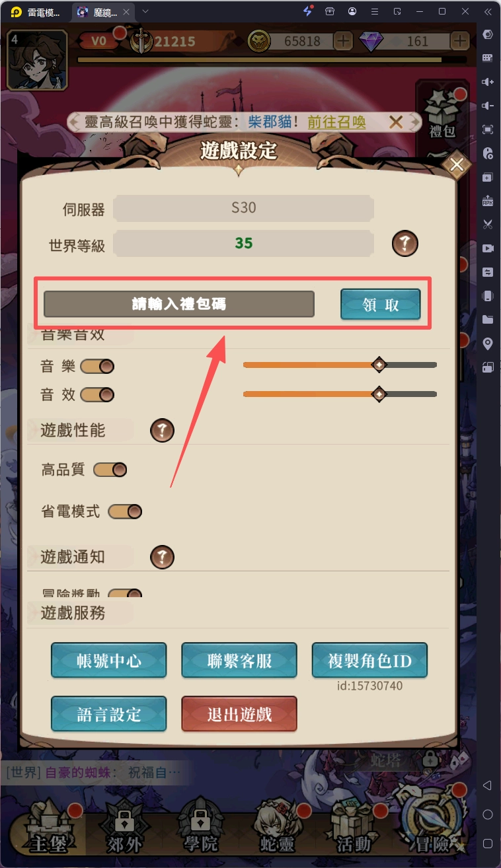Click the 領取 redeem button
This screenshot has height=868, width=501.
tap(381, 305)
